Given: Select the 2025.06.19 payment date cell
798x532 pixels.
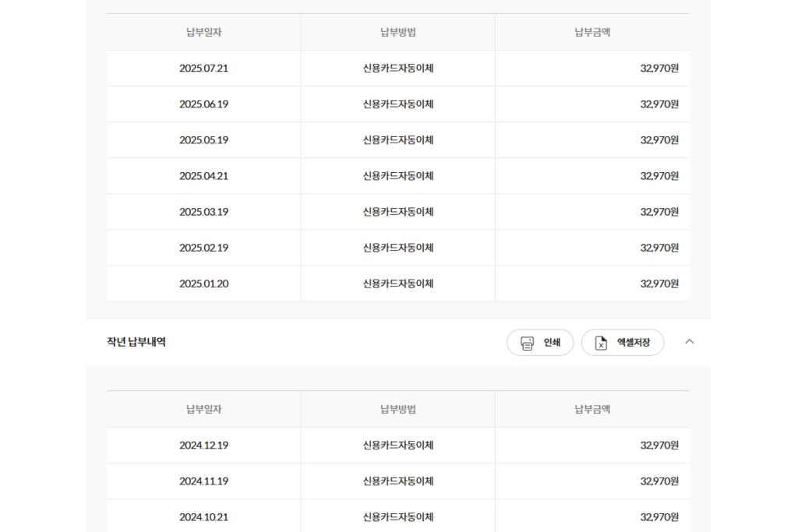Looking at the screenshot, I should click(203, 104).
